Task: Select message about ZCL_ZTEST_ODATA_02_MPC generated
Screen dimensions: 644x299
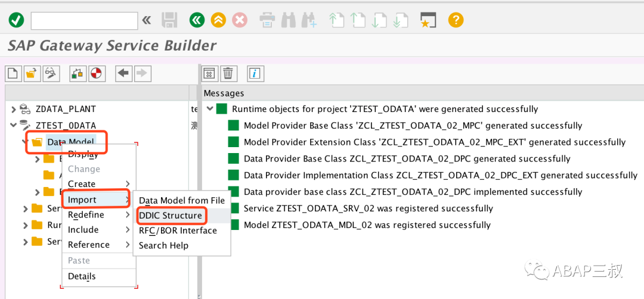Action: (x=413, y=126)
